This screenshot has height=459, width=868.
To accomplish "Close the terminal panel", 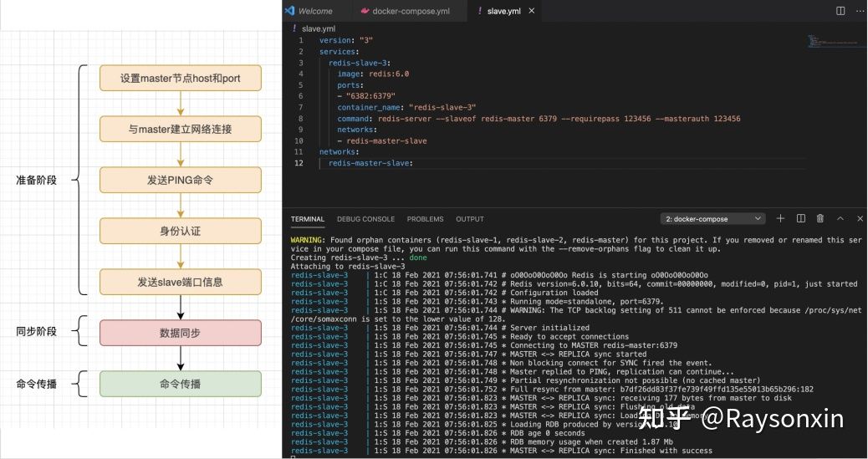I will (860, 219).
